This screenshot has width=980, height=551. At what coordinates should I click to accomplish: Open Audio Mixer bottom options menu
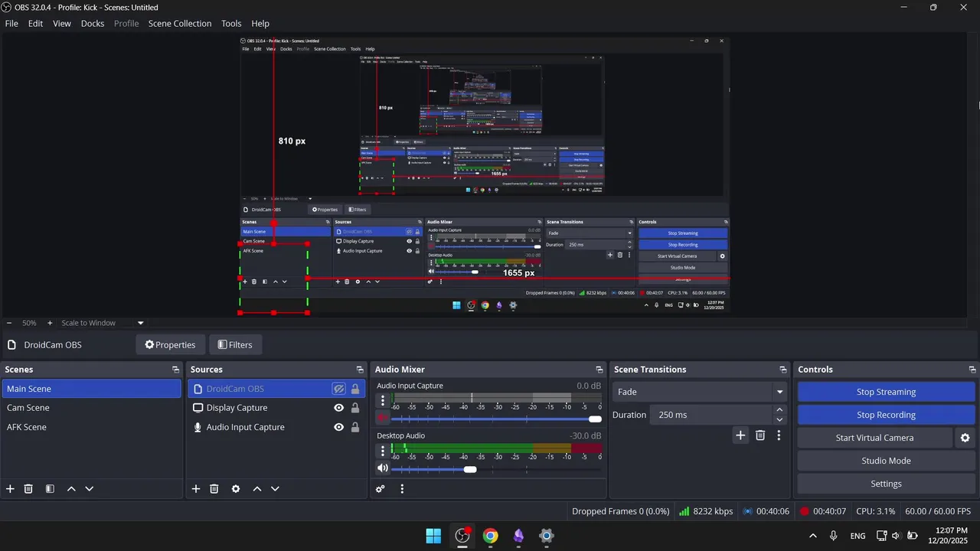(402, 489)
